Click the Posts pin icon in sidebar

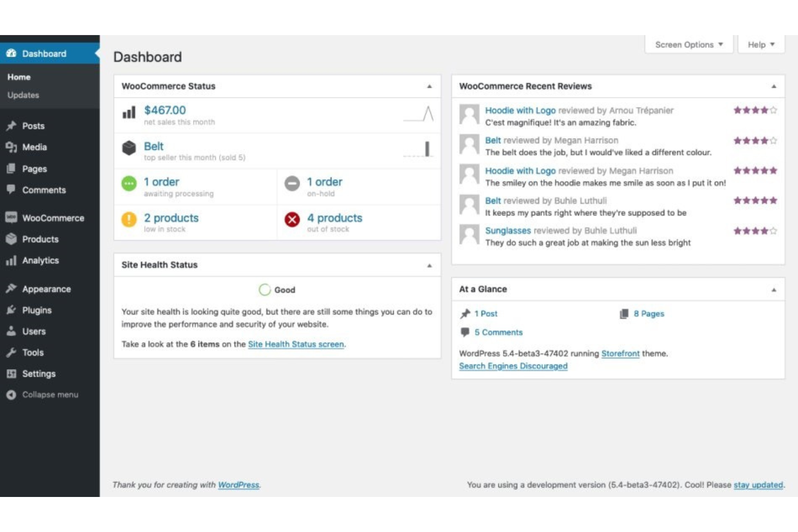click(x=11, y=126)
